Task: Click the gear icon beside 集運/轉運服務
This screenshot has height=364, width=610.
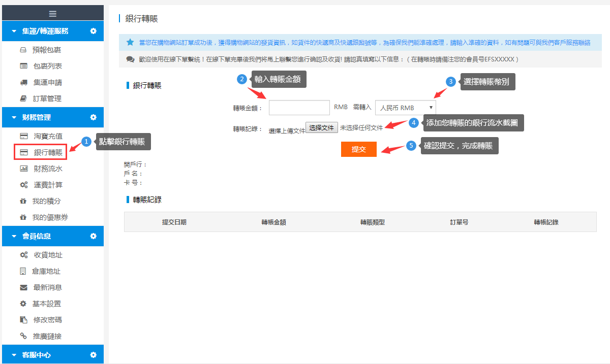Action: [93, 31]
